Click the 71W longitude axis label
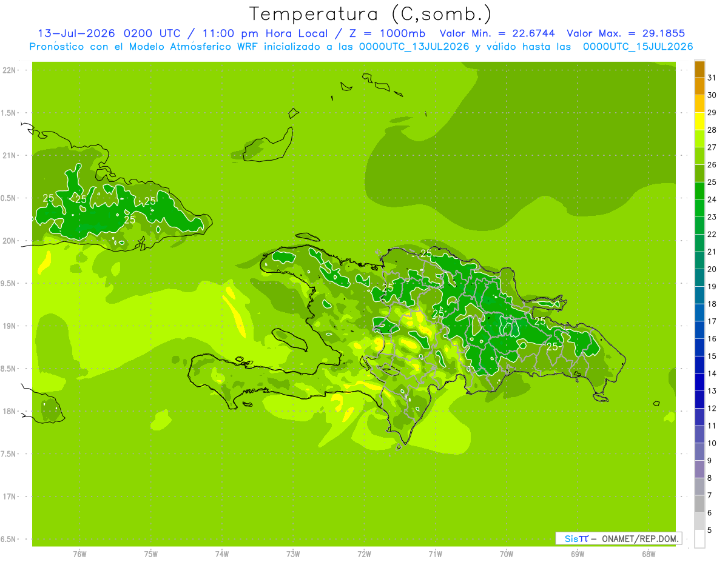Screen dimensions: 728x562 pos(435,554)
